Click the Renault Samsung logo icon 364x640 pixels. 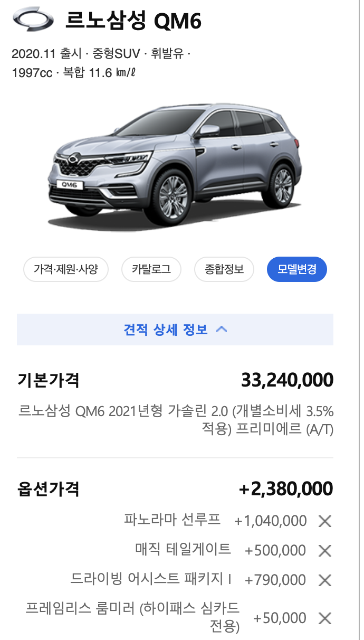point(33,21)
